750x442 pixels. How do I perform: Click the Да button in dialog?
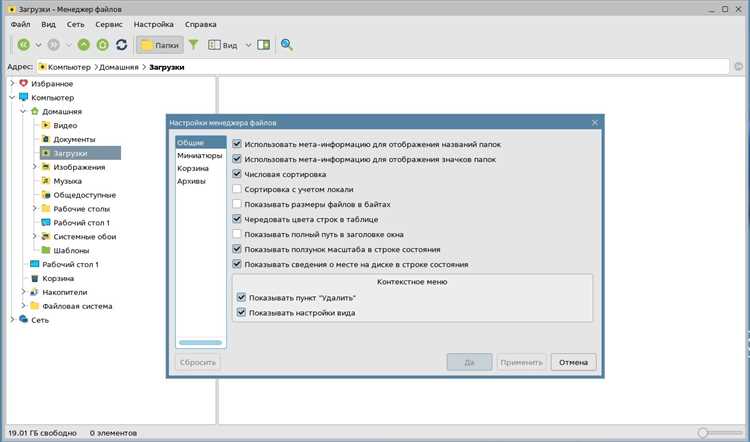469,362
